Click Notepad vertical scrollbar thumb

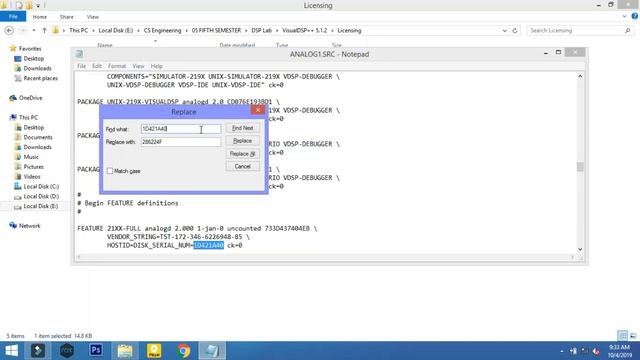click(x=580, y=167)
